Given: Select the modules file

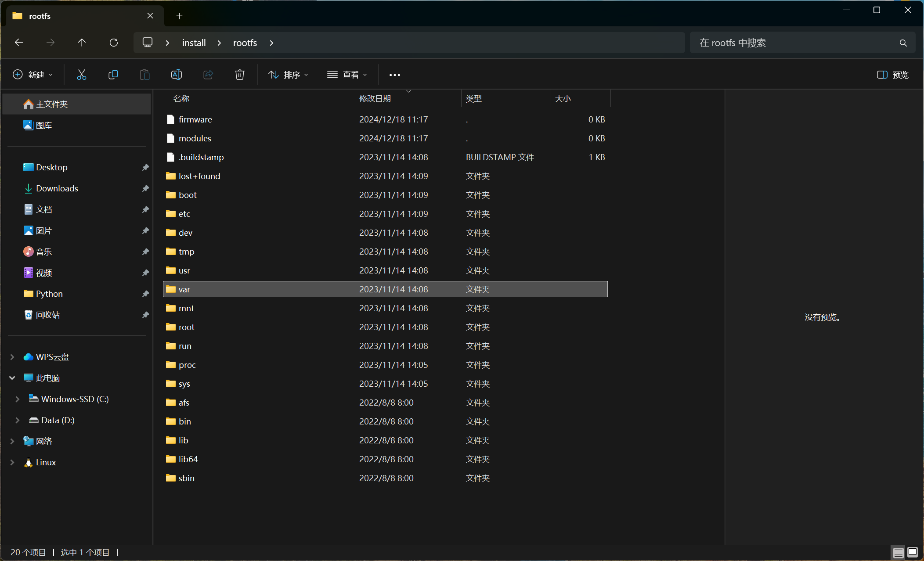Looking at the screenshot, I should 385,138.
